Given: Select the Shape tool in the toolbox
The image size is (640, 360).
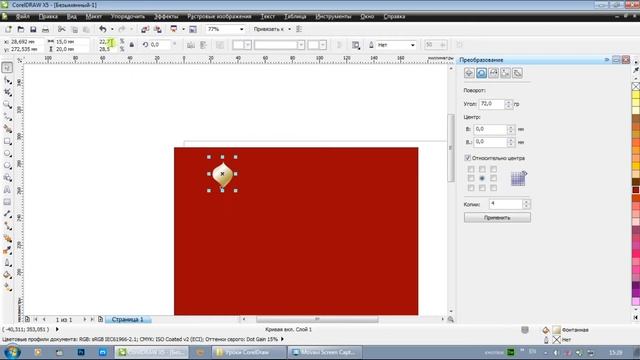Looking at the screenshot, I should point(7,80).
